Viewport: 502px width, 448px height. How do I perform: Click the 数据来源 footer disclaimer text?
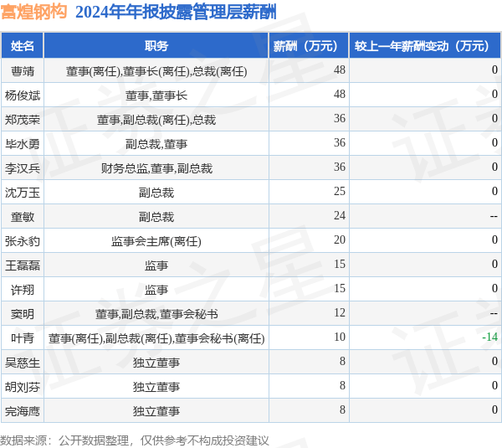tap(135, 440)
